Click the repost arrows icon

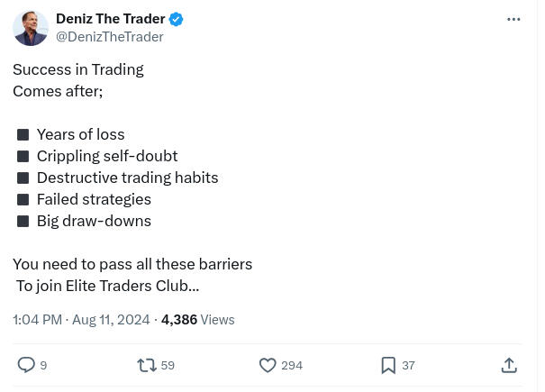click(x=146, y=365)
